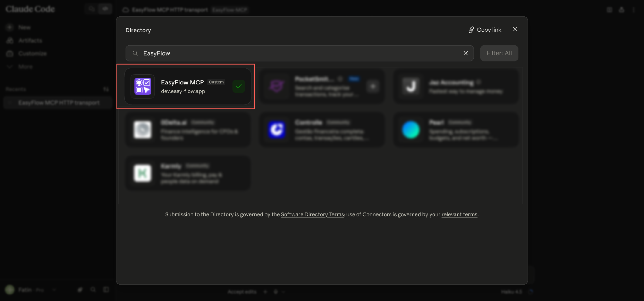
Task: Click the EasyFlow MCP purple app icon
Action: pyautogui.click(x=143, y=86)
